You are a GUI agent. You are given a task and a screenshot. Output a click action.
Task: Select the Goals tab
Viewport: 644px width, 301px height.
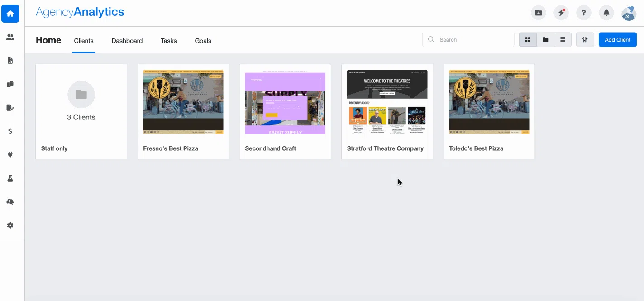tap(203, 41)
